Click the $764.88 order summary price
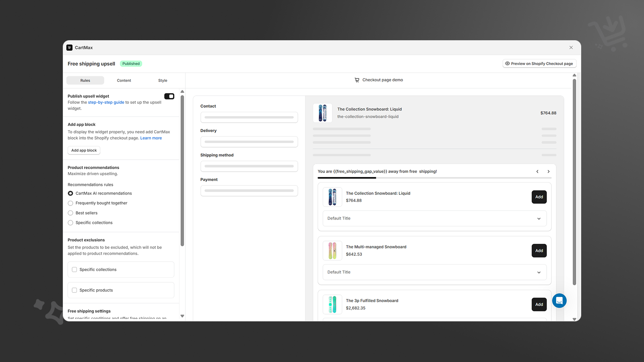Image resolution: width=644 pixels, height=362 pixels. click(548, 113)
